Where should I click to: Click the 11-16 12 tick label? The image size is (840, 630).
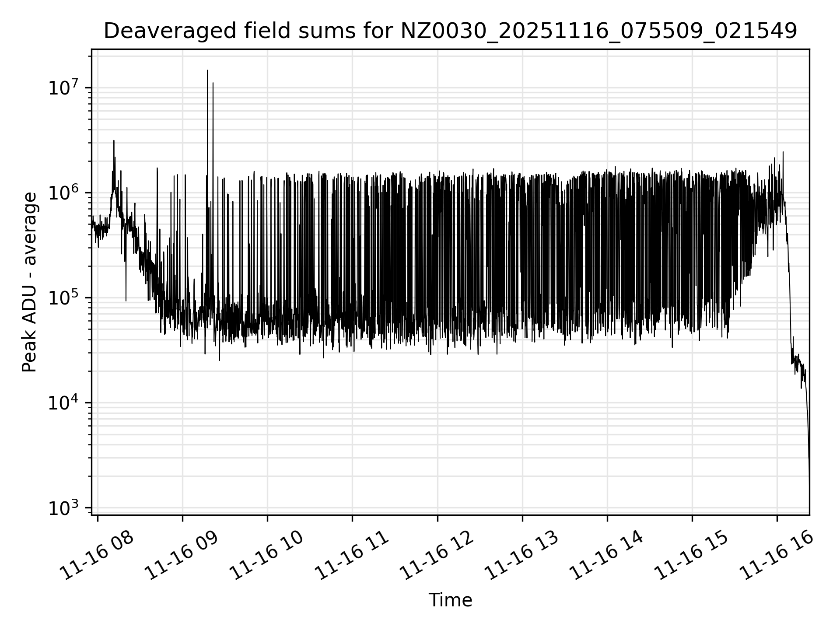coord(437,556)
